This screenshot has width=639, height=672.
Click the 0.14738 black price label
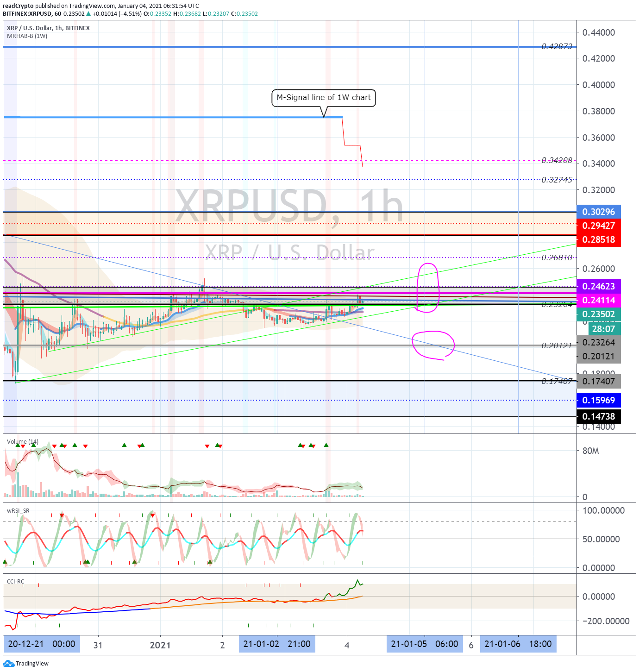(x=599, y=416)
